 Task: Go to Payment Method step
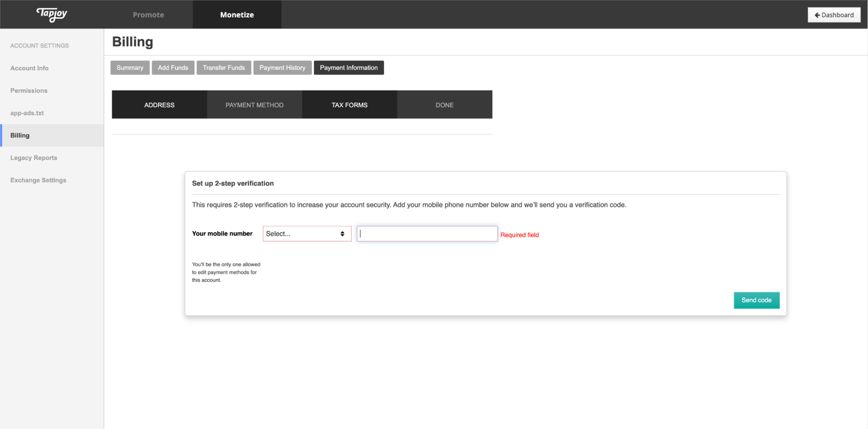[254, 105]
